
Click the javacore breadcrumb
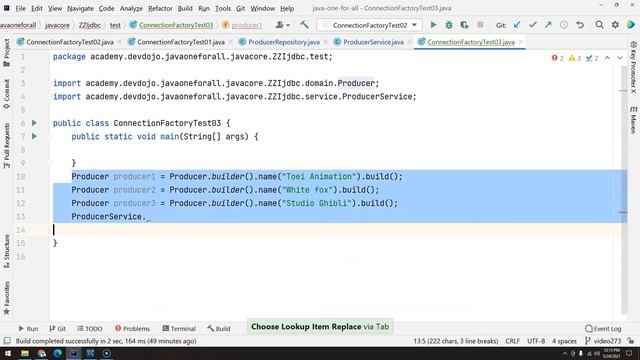[x=57, y=25]
